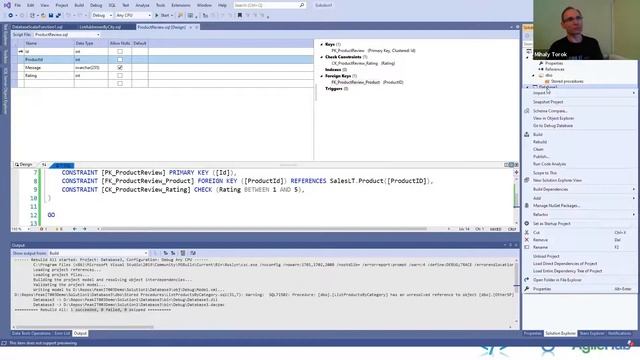Collapse the Check Constraints section
This screenshot has height=360, width=640.
pyautogui.click(x=322, y=57)
